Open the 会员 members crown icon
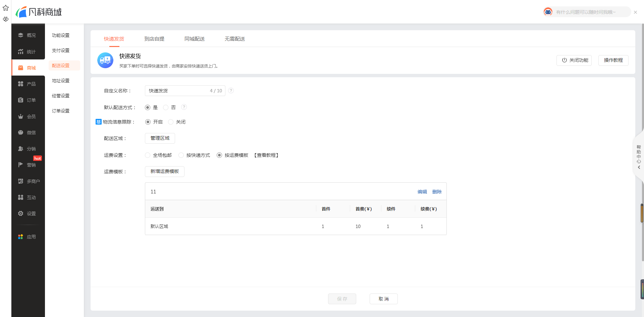The height and width of the screenshot is (317, 644). point(21,117)
